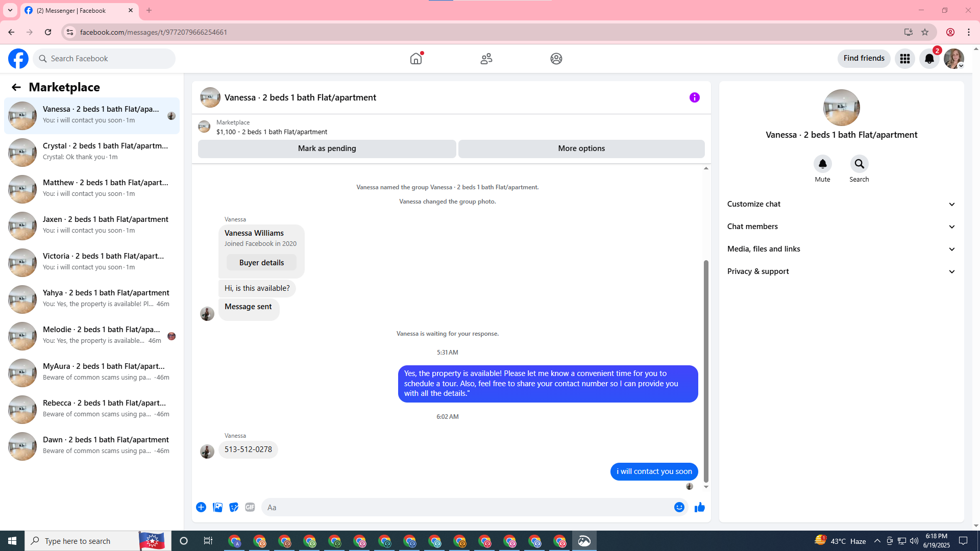
Task: Open the Groups icon in top navigation
Action: tap(556, 59)
